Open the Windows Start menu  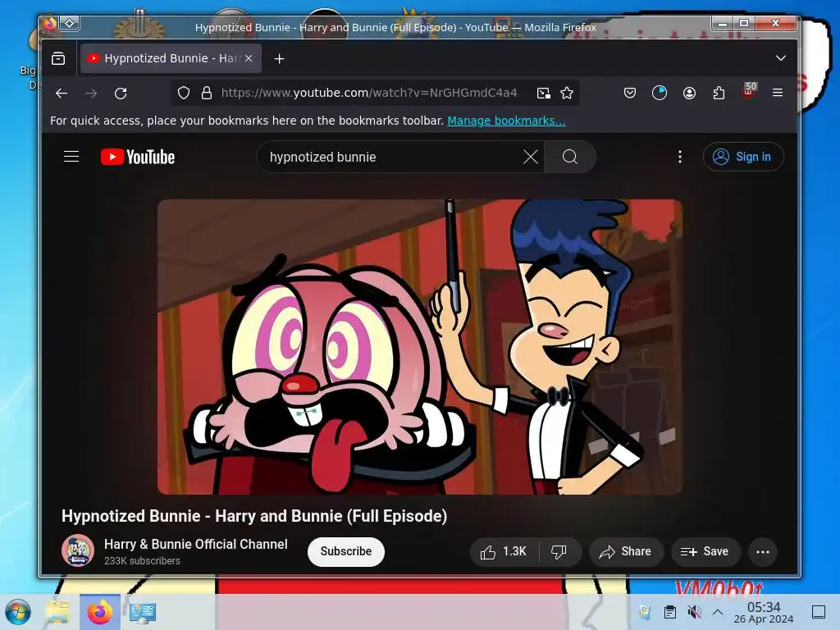click(18, 612)
